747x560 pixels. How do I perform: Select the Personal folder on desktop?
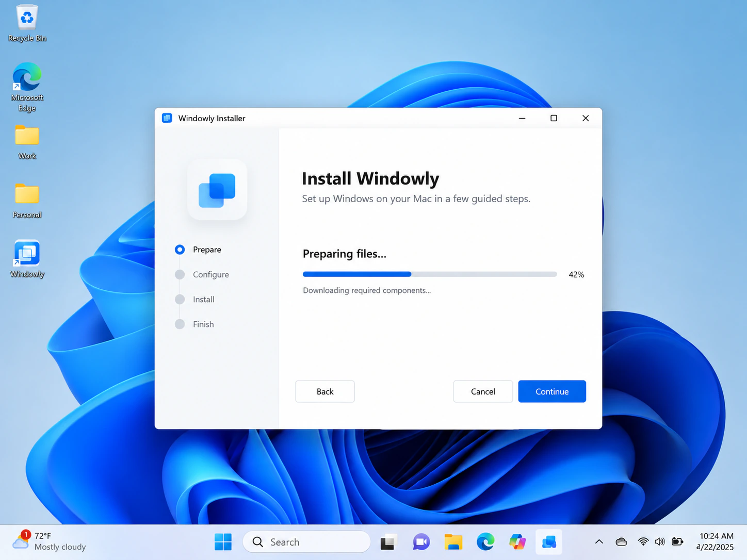[x=27, y=201]
